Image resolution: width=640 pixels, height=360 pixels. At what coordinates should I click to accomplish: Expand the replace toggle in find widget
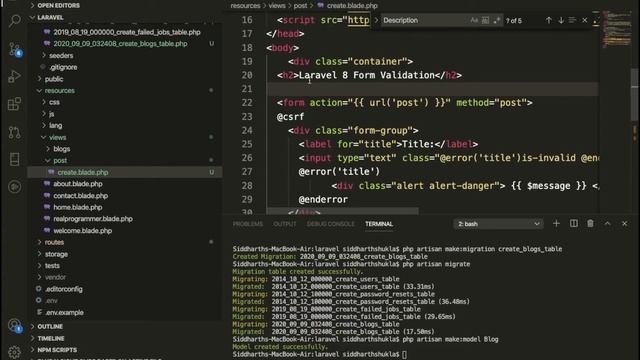(376, 20)
